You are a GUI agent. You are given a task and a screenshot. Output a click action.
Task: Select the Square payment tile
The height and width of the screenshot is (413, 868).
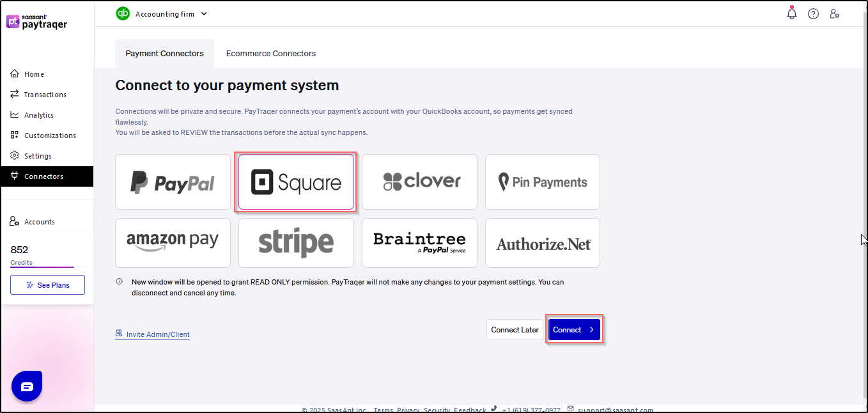point(296,182)
